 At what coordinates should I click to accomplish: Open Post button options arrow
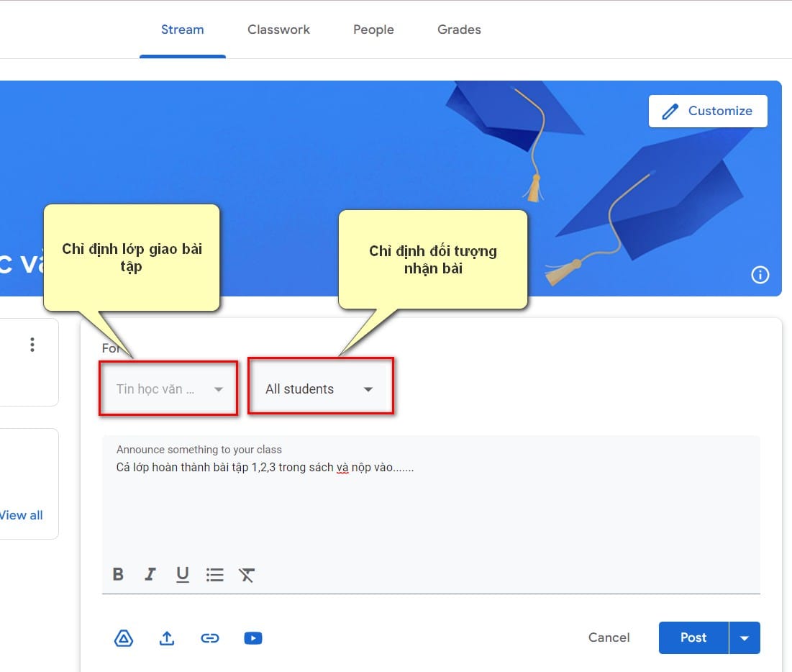coord(745,638)
